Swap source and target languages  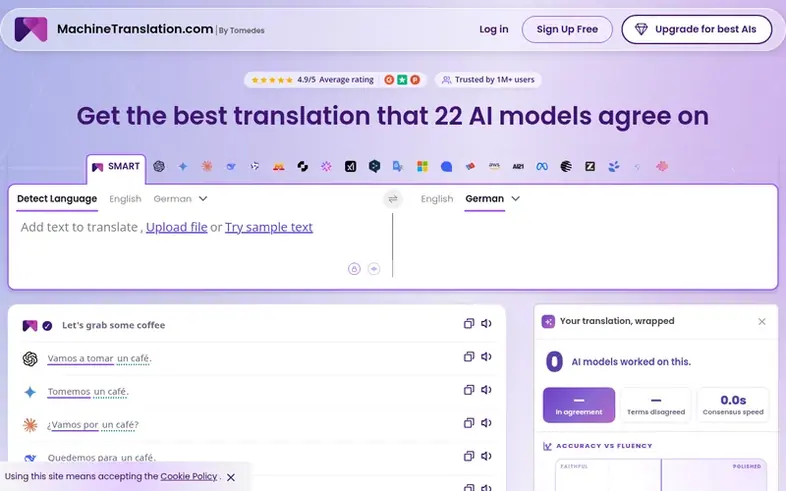click(393, 199)
